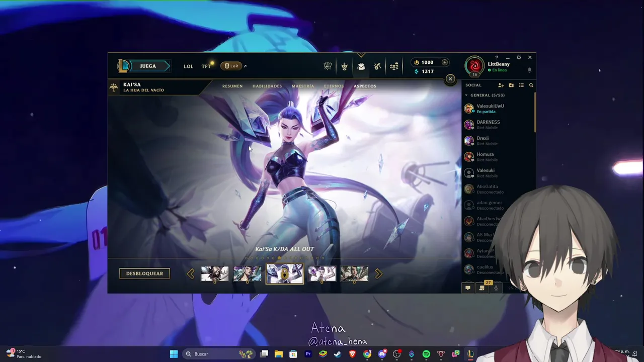Open Brave browser from the taskbar
The image size is (644, 362).
tap(352, 354)
